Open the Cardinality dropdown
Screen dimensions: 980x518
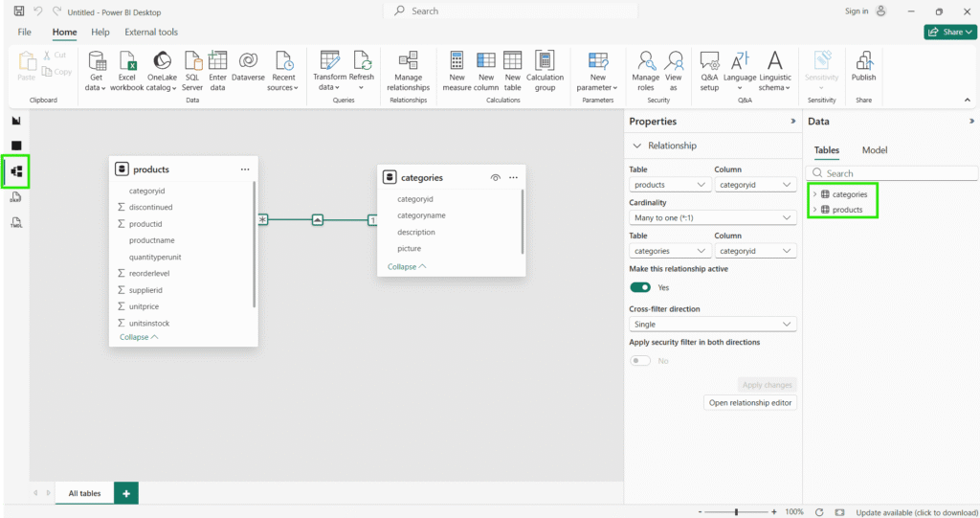click(712, 217)
